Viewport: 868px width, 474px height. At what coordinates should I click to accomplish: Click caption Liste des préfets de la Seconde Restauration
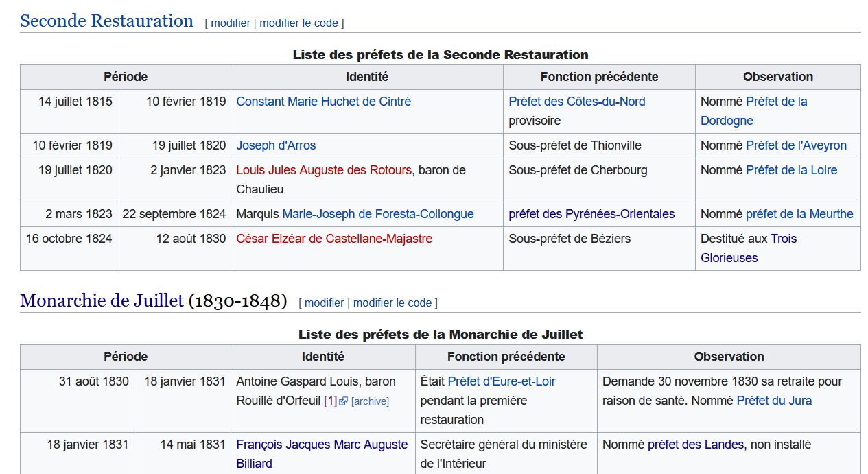pyautogui.click(x=441, y=55)
